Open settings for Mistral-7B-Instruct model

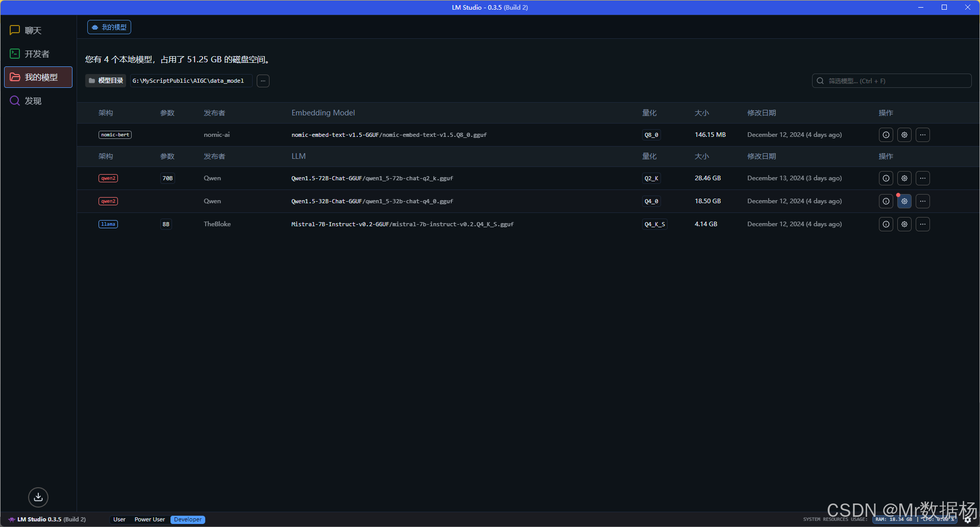coord(904,224)
